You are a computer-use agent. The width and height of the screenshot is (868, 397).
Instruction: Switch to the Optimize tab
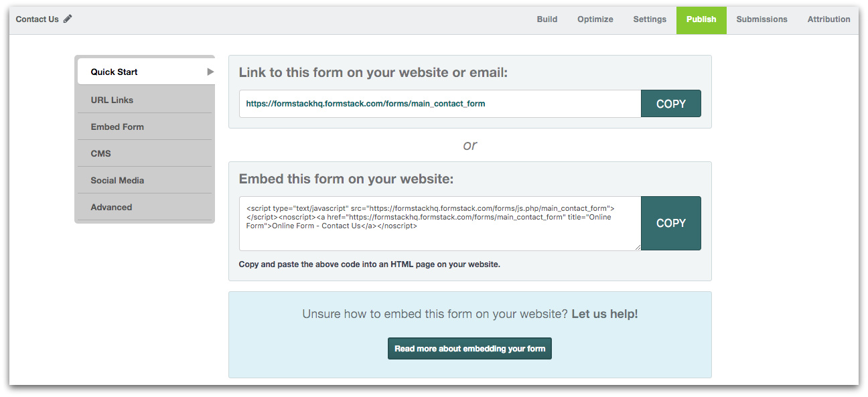[595, 19]
